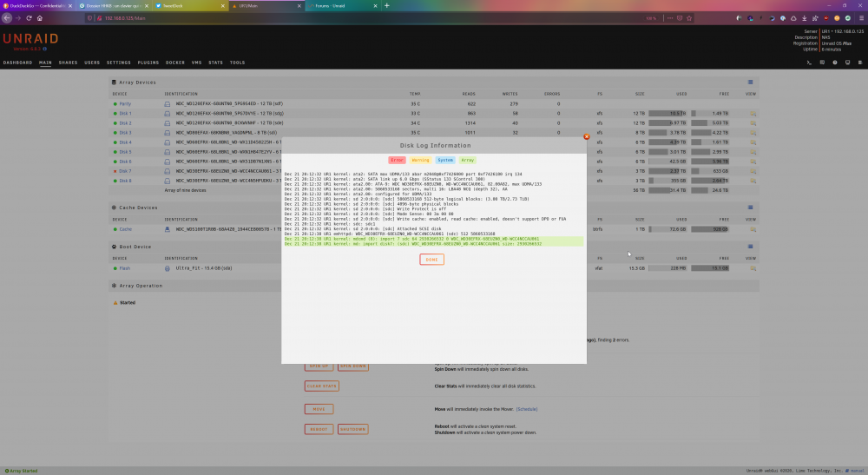The width and height of the screenshot is (868, 475).
Task: Toggle the Warning log filter label
Action: click(x=420, y=160)
